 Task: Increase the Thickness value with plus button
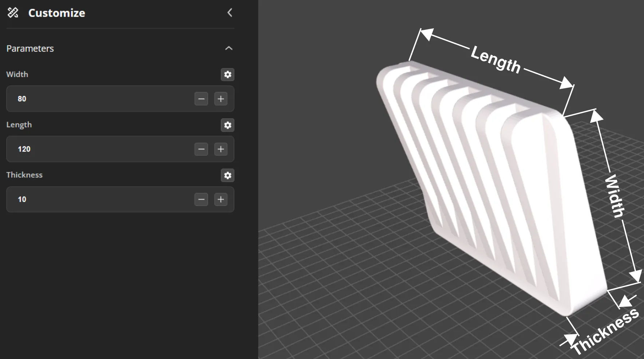point(221,199)
